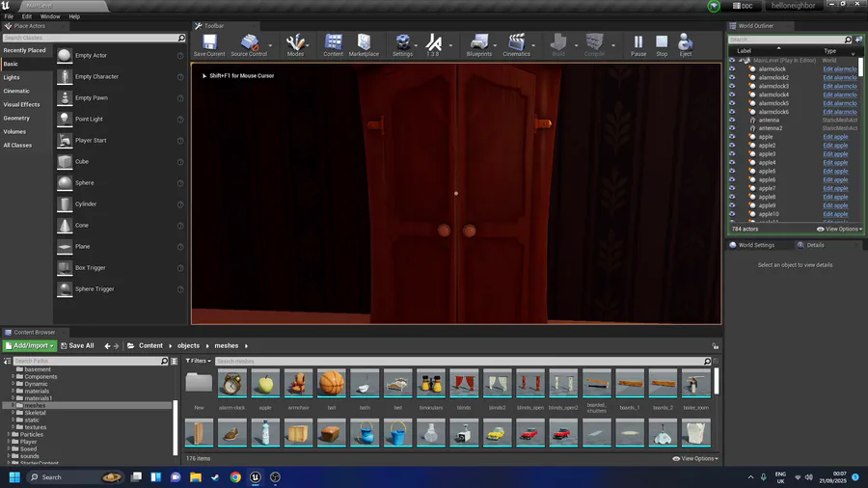Select the binoculars mesh thumbnail
The height and width of the screenshot is (488, 868).
coord(431,383)
